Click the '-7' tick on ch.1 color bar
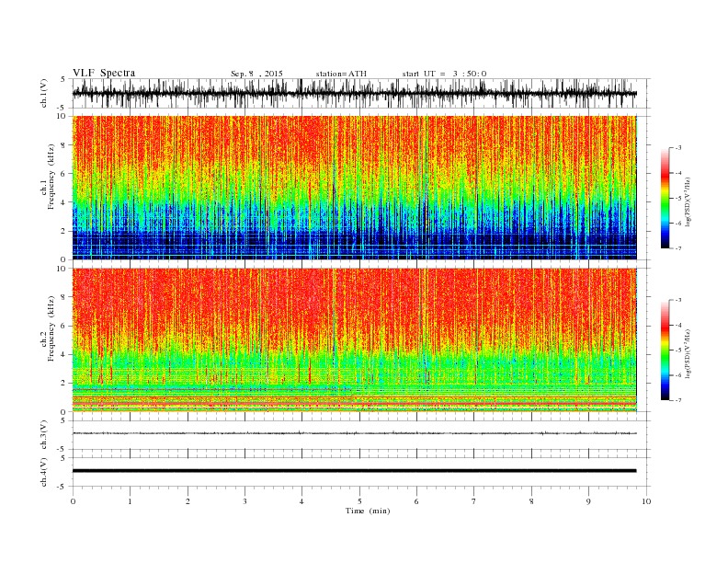The width and height of the screenshot is (728, 563). point(677,248)
